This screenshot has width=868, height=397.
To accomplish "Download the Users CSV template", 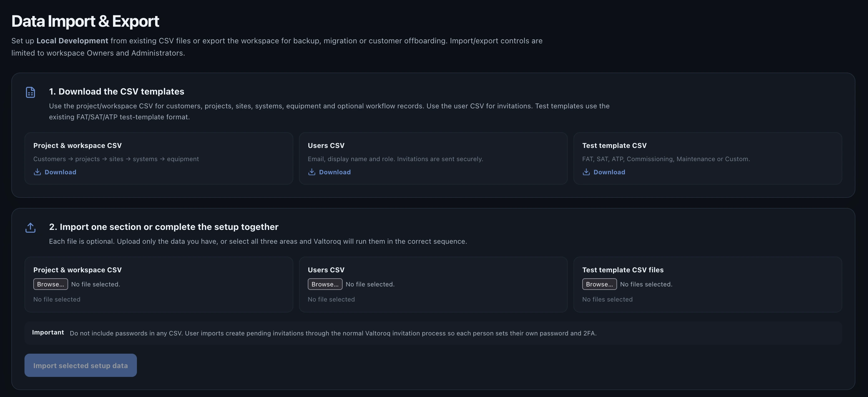I will click(329, 172).
